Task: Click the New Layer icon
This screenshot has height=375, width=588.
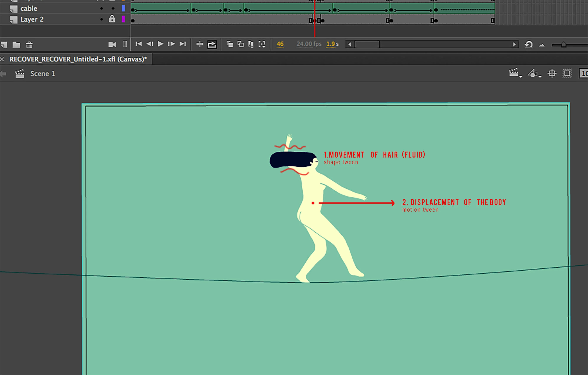Action: (4, 45)
